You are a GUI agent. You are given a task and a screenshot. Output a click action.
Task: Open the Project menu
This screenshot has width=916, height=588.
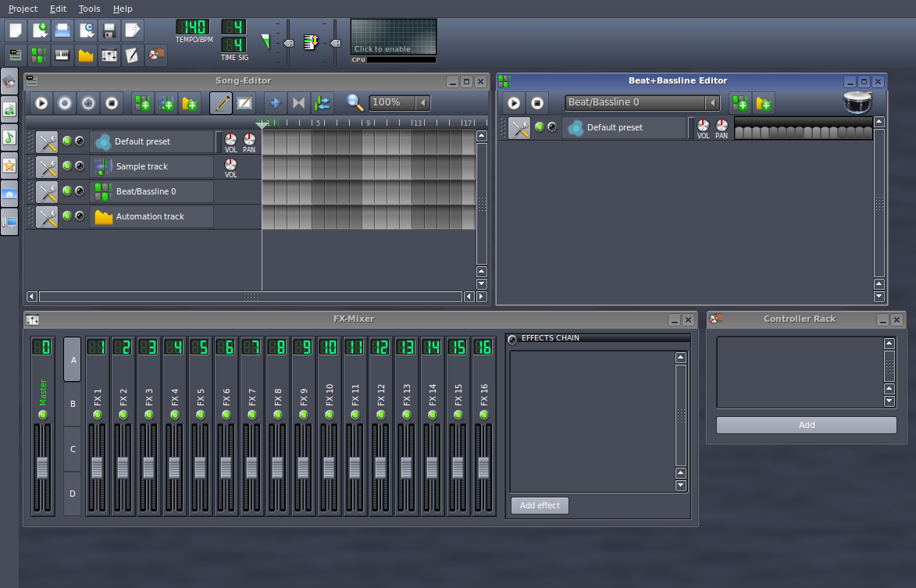[x=23, y=9]
